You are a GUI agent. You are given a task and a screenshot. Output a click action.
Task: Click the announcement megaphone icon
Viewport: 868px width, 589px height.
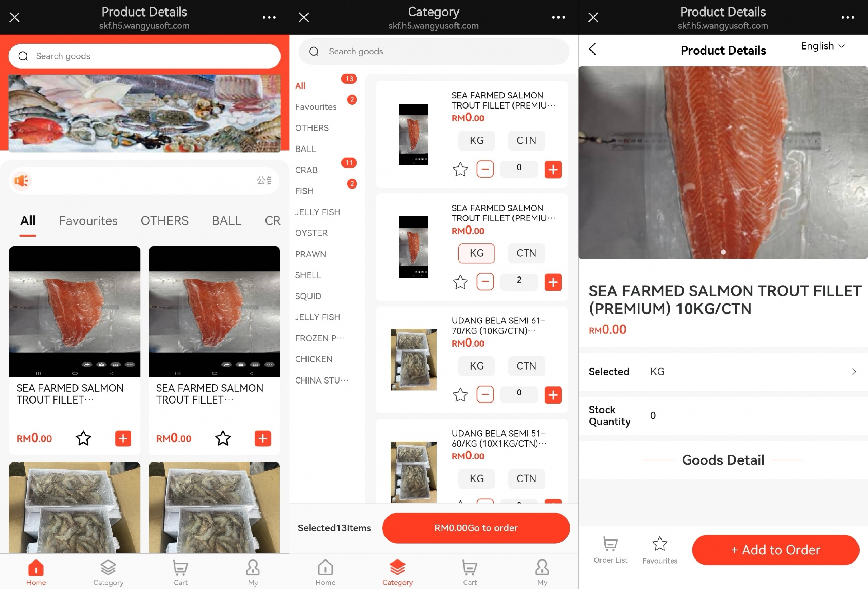tap(21, 181)
